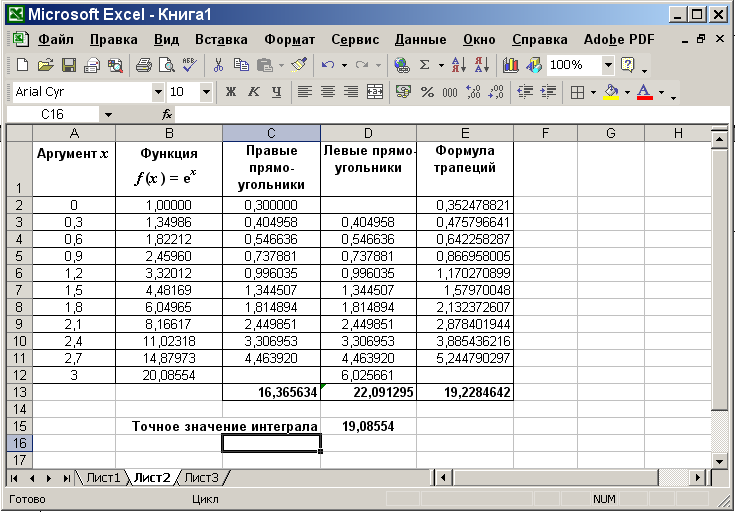Expand the Borders dropdown arrow
Viewport: 735px width, 512px height.
[x=593, y=92]
